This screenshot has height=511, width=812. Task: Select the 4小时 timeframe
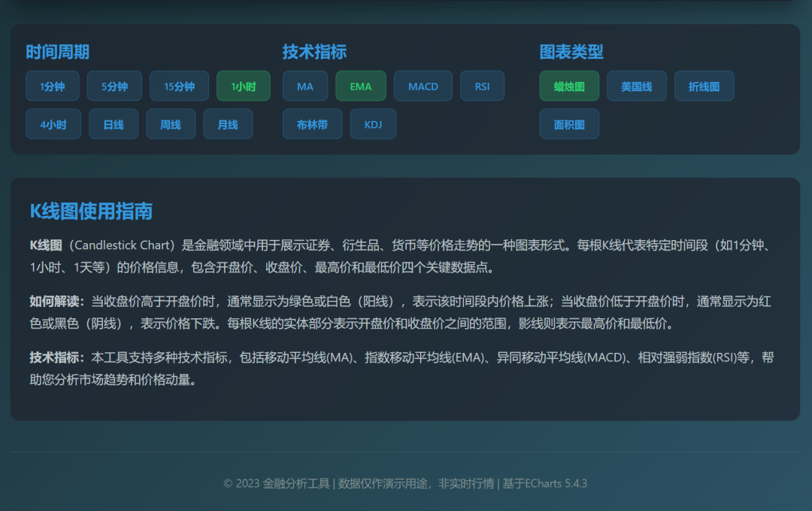tap(53, 123)
